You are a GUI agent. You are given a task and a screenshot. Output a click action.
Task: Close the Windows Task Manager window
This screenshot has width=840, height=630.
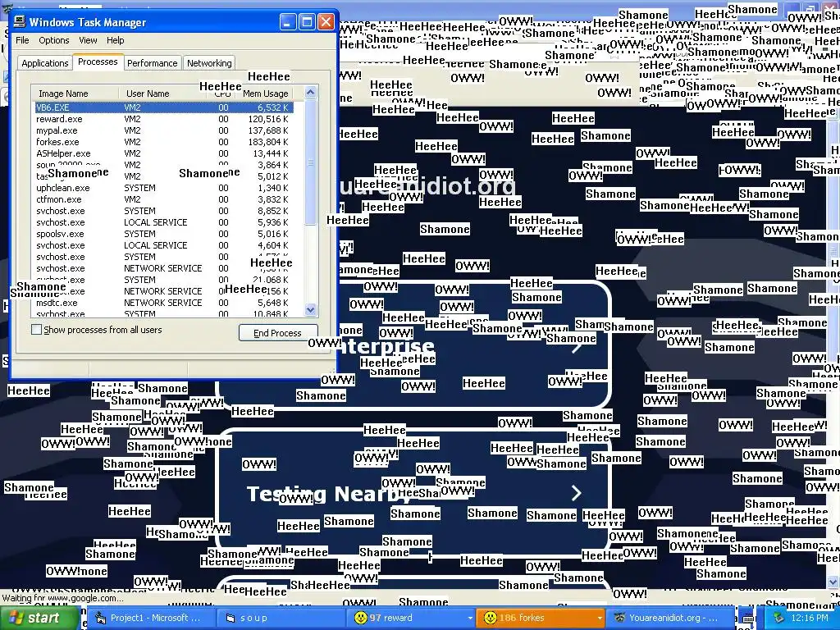point(326,22)
